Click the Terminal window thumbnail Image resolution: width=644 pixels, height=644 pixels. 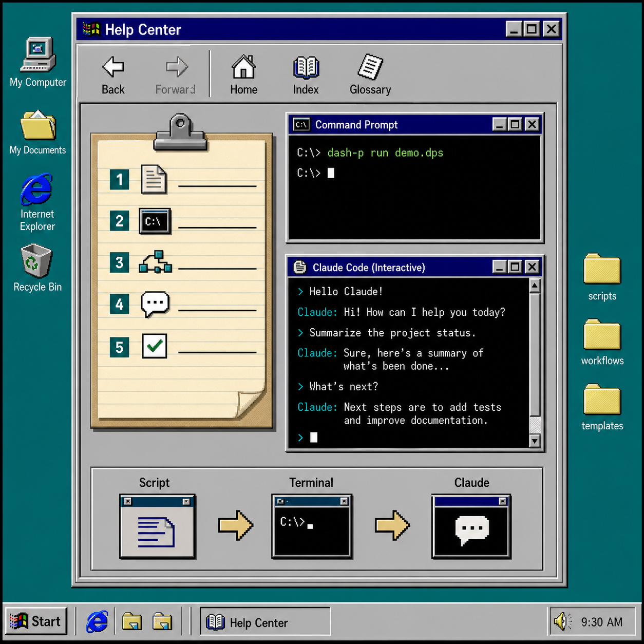click(x=312, y=526)
